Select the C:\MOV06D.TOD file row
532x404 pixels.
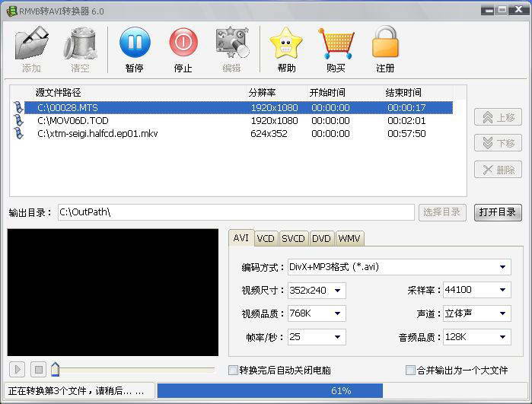[73, 121]
